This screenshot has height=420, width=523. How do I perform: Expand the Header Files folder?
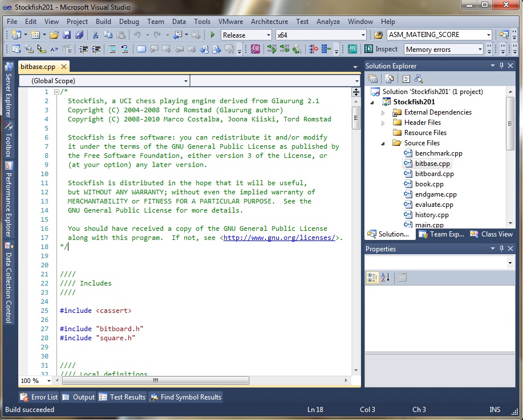click(383, 123)
